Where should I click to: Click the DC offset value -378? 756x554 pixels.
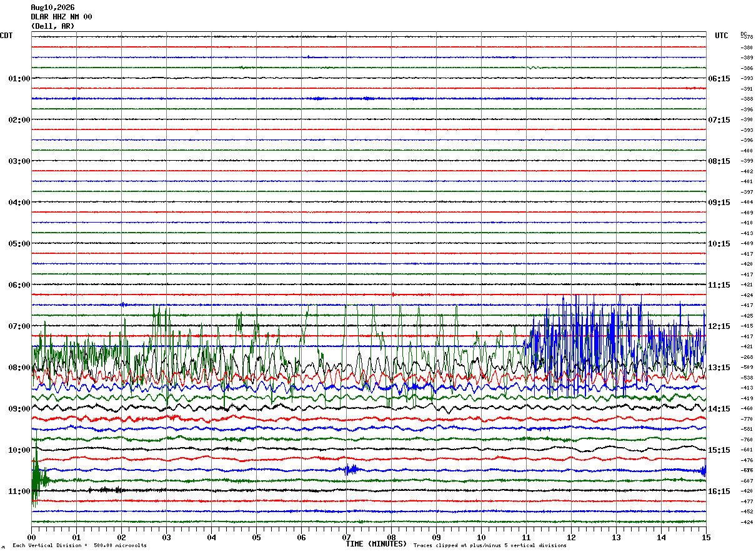(x=747, y=37)
